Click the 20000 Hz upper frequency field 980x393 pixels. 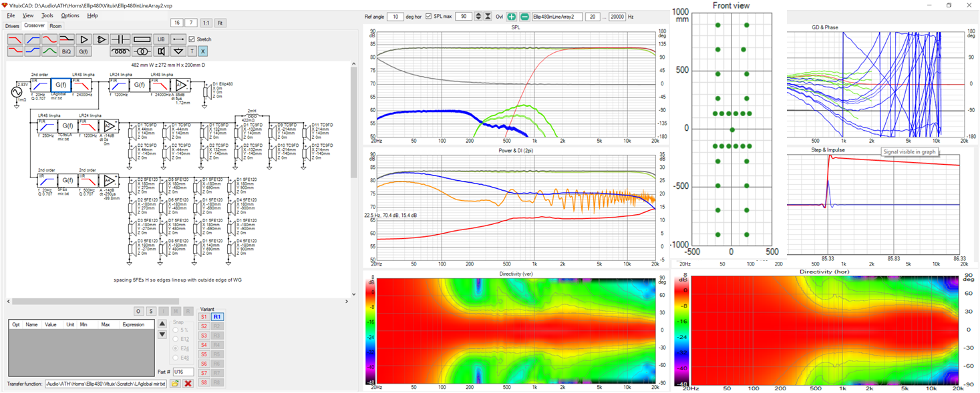[617, 17]
